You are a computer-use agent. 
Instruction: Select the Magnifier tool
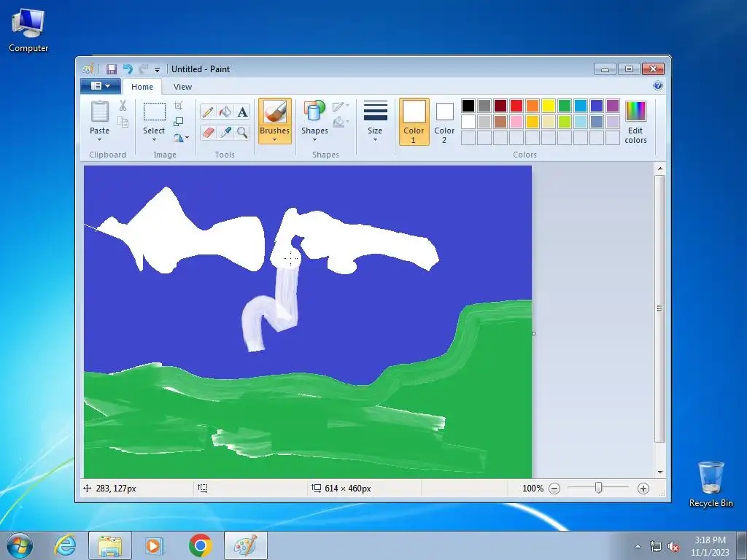pos(242,132)
